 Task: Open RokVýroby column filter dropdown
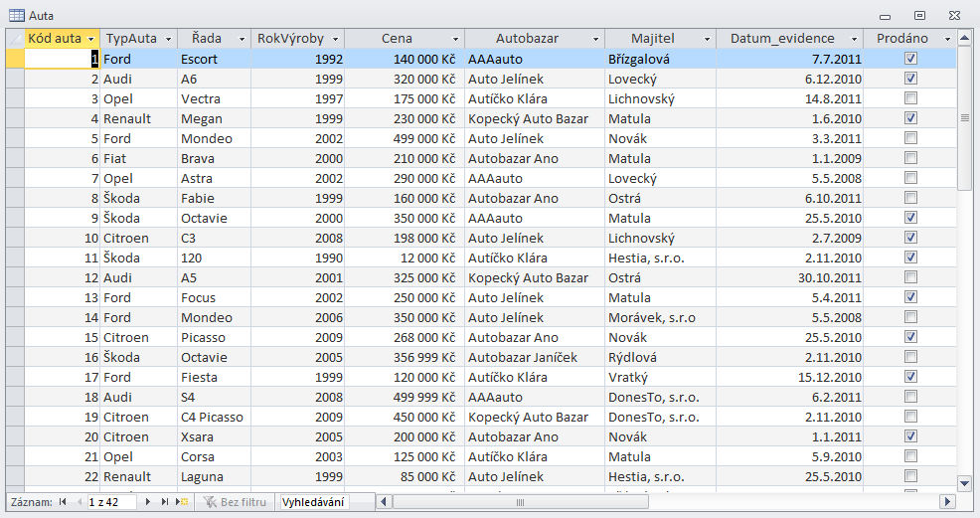pyautogui.click(x=335, y=39)
